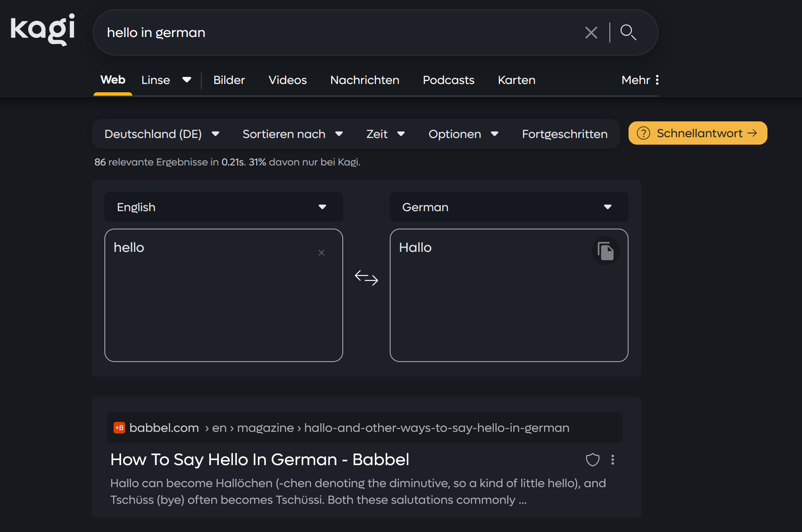Clear the hello translation input
This screenshot has height=532, width=802.
(x=322, y=253)
